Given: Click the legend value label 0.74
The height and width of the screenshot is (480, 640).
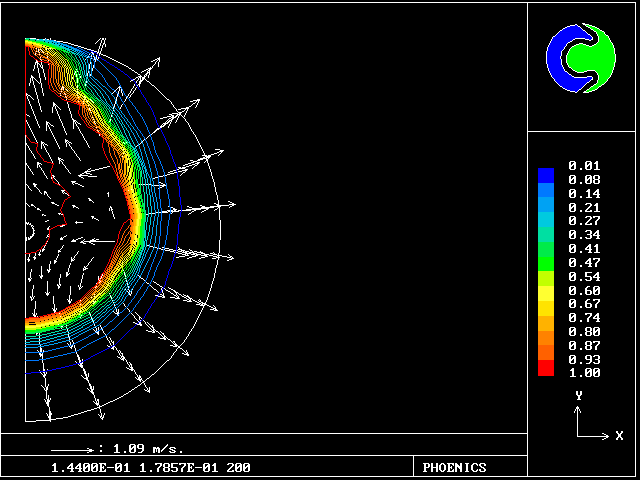Looking at the screenshot, I should [584, 317].
